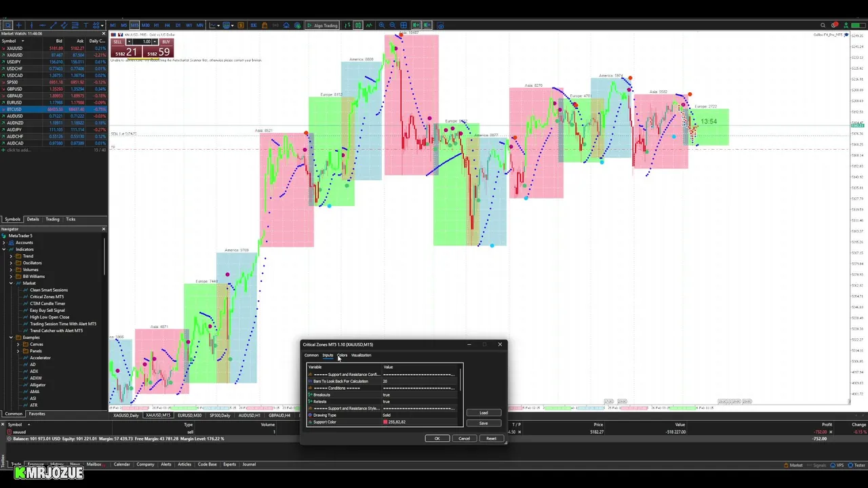Image resolution: width=868 pixels, height=488 pixels.
Task: Select the crosshair cursor tool
Action: (20, 25)
